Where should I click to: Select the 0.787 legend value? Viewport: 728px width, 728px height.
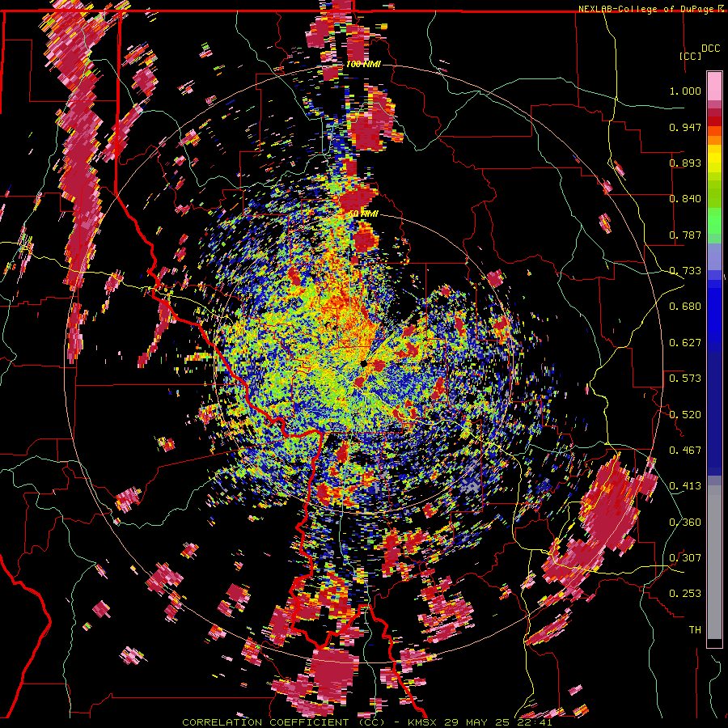click(x=685, y=235)
